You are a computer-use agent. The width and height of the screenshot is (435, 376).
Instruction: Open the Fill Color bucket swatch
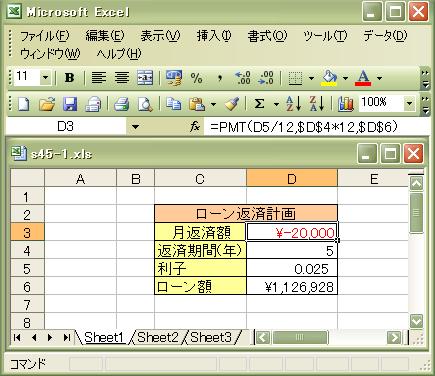click(x=329, y=78)
